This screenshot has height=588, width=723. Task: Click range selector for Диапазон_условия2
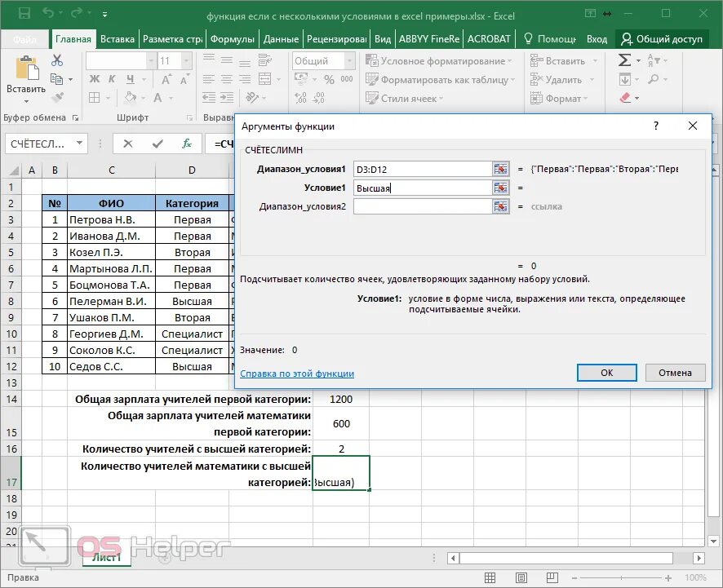click(x=500, y=206)
